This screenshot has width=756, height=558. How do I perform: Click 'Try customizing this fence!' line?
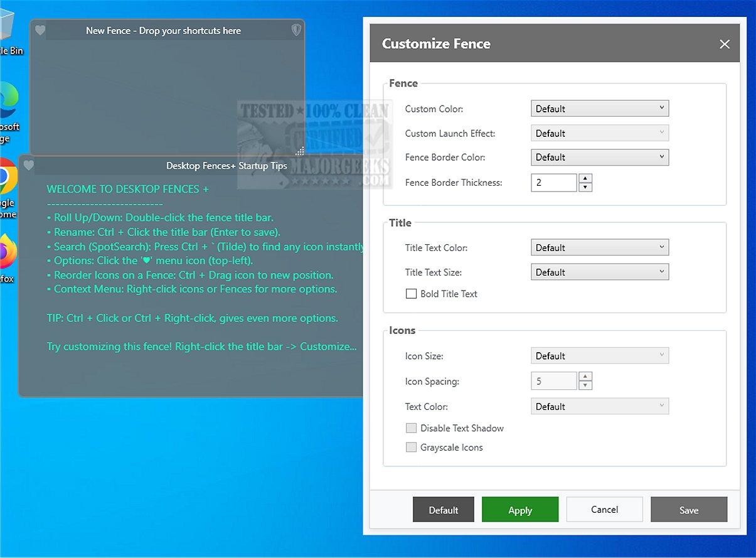point(202,346)
